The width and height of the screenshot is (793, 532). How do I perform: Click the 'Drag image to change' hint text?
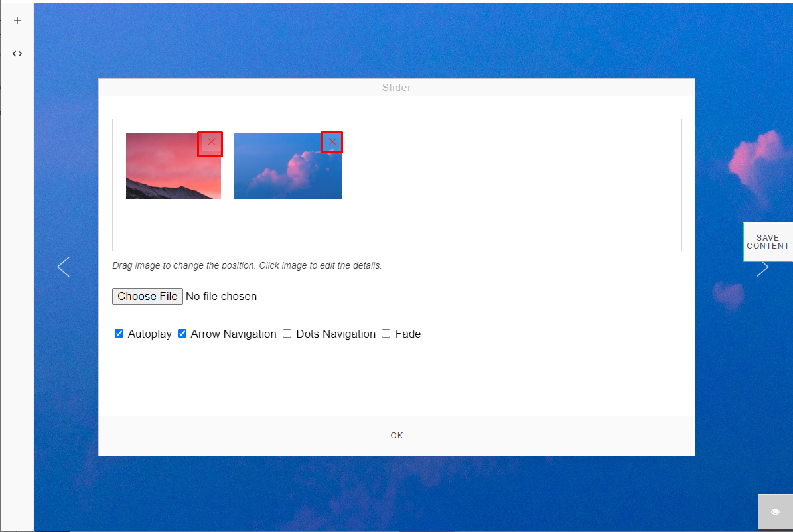pyautogui.click(x=247, y=265)
